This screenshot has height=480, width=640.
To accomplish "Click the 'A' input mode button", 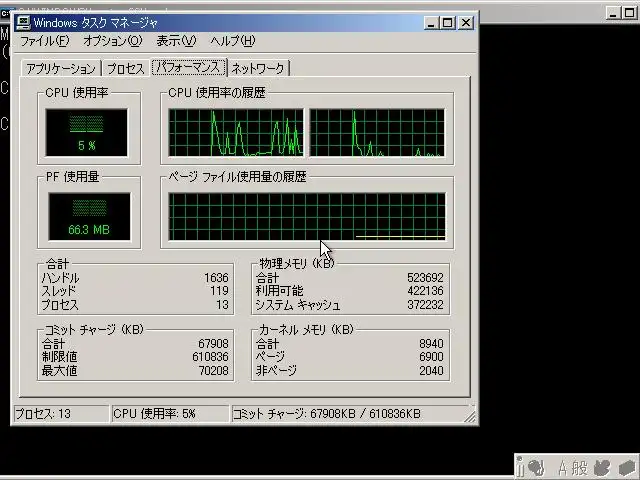I will tap(562, 468).
